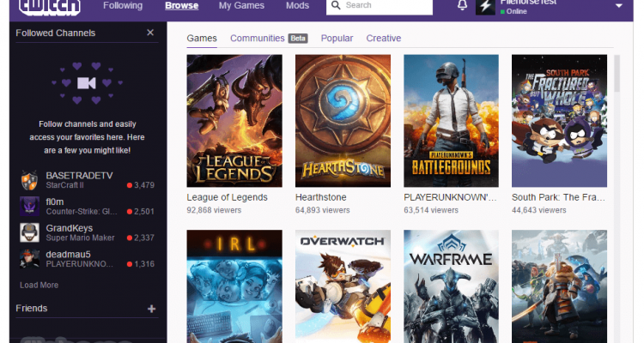Select the Browse menu item
This screenshot has width=644, height=343.
(x=181, y=6)
